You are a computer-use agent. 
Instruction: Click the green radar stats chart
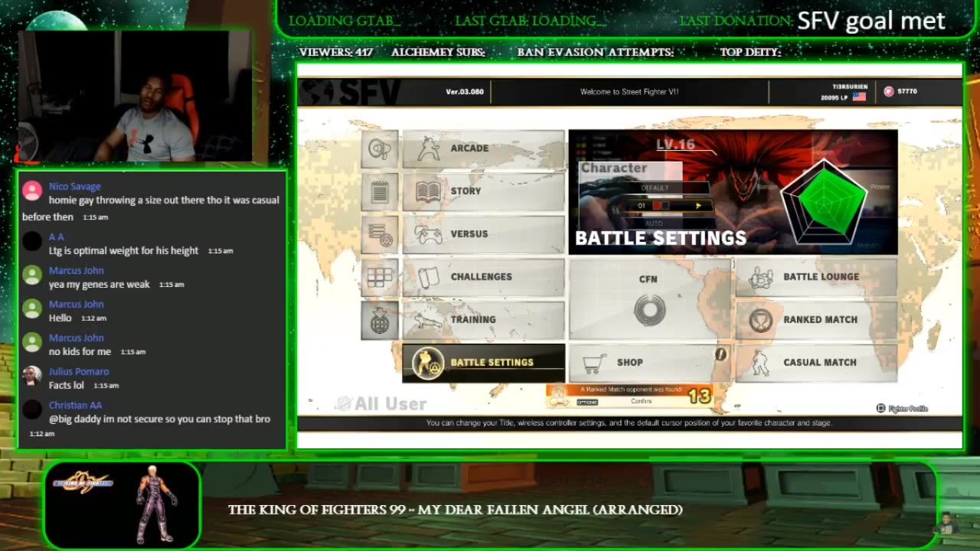click(x=825, y=201)
